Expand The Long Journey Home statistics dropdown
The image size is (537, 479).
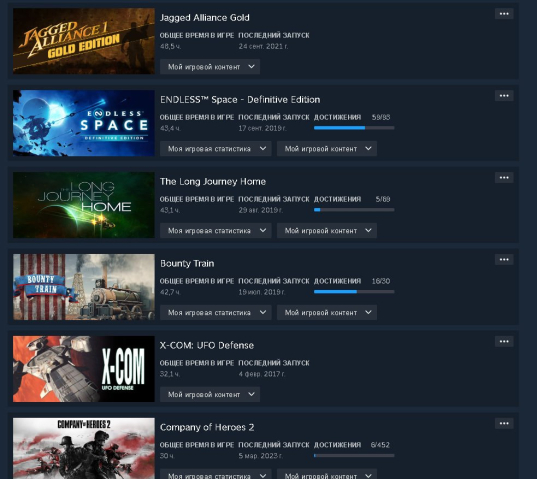(215, 230)
